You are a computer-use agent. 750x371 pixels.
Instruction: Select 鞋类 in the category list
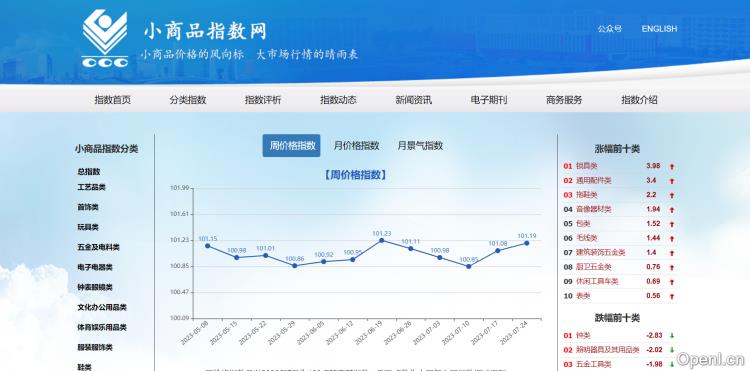click(x=85, y=367)
